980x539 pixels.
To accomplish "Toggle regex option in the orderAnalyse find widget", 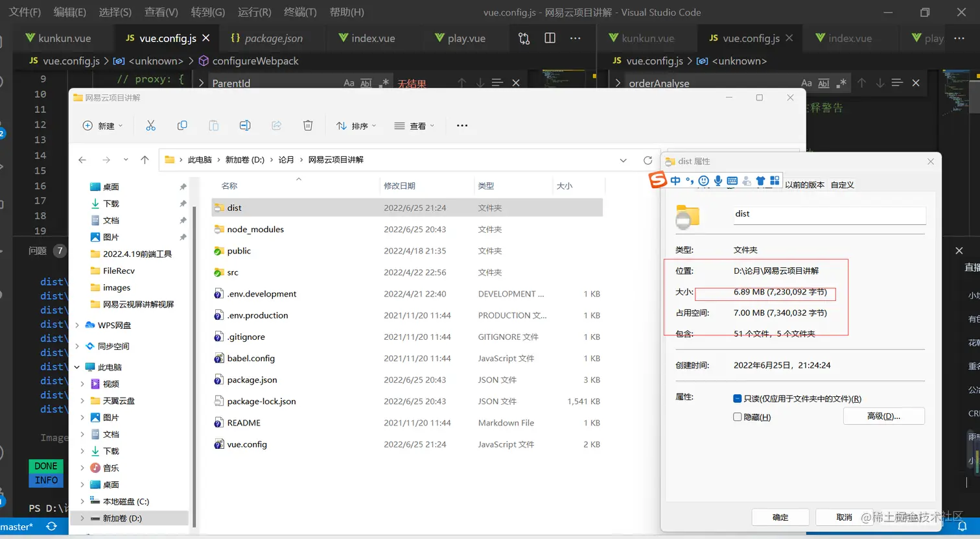I will pyautogui.click(x=841, y=83).
